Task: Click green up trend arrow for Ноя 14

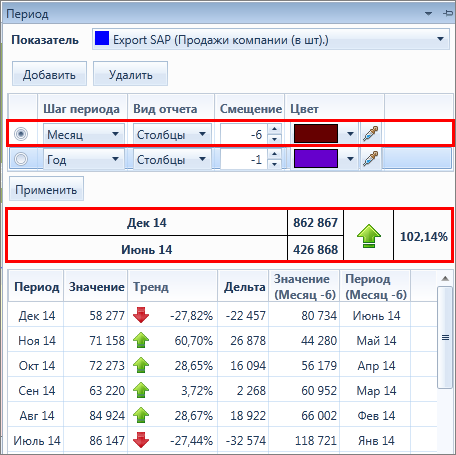Action: pos(141,340)
